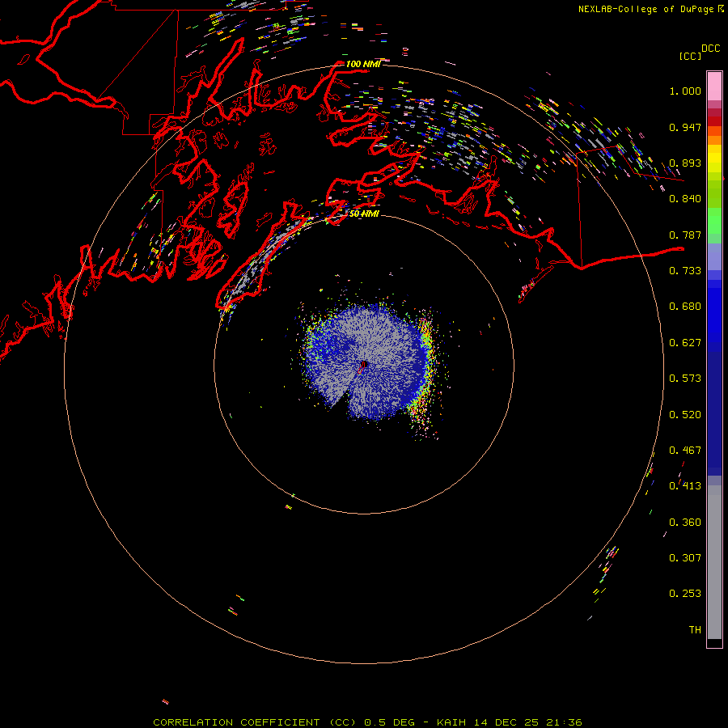Click the 0.733 scale value
The width and height of the screenshot is (728, 728).
pyautogui.click(x=685, y=271)
